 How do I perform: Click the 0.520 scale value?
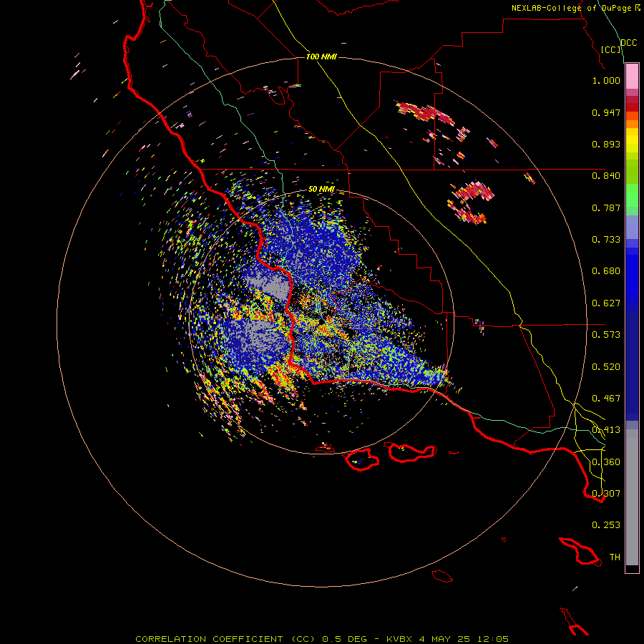606,367
